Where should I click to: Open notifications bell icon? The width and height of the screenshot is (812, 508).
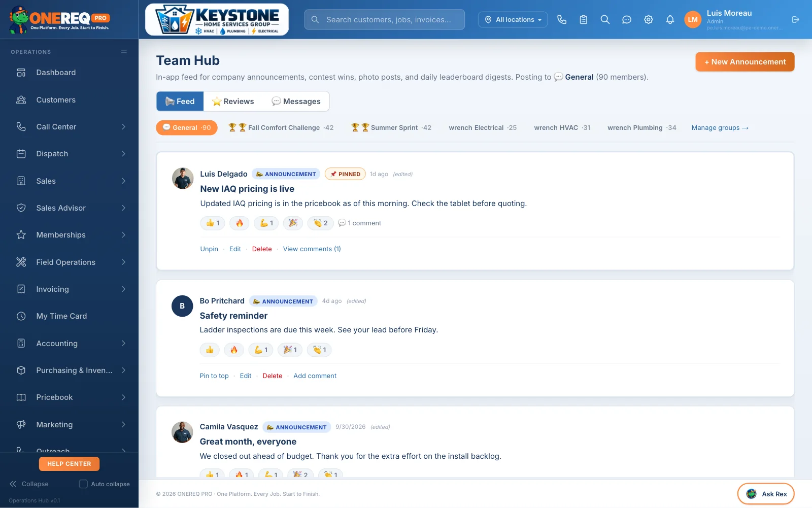tap(670, 20)
